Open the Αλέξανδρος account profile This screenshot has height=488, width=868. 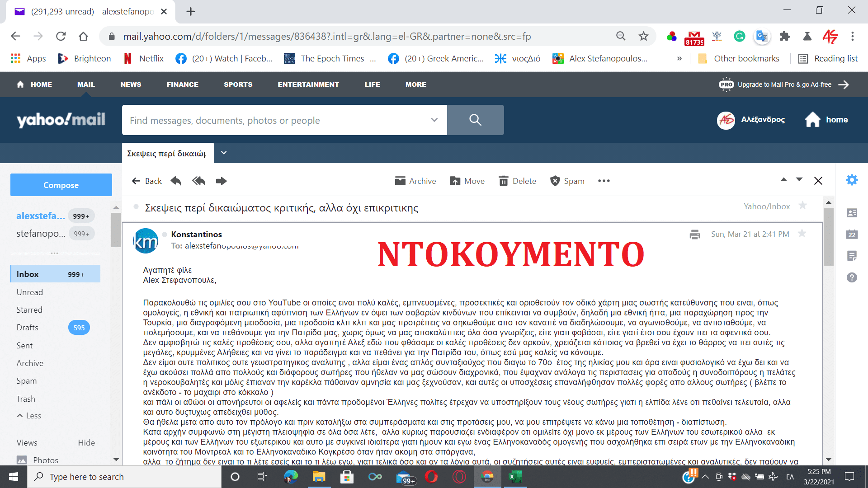[751, 120]
